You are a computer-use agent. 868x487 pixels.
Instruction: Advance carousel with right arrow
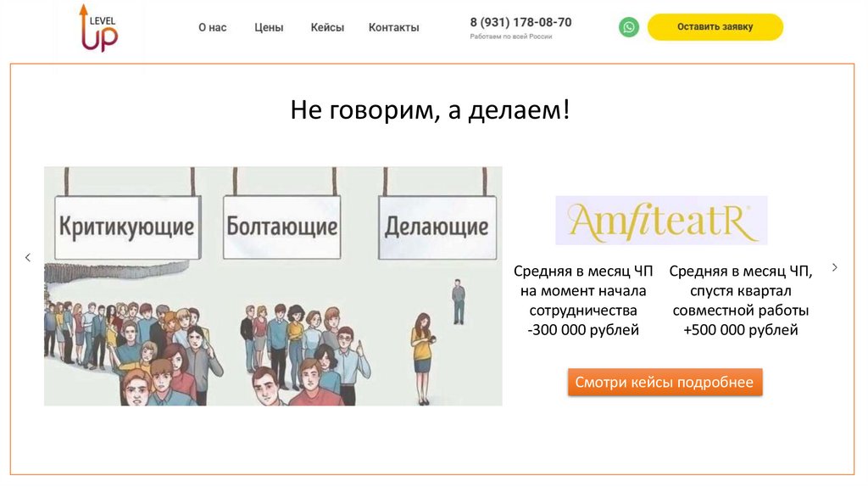coord(835,267)
